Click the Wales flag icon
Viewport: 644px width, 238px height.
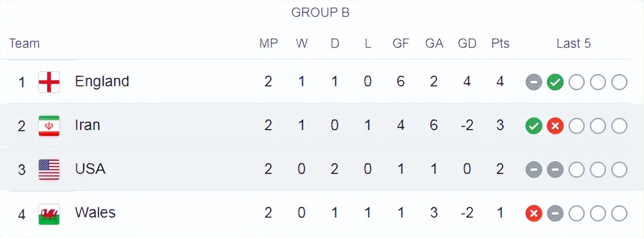pyautogui.click(x=49, y=213)
